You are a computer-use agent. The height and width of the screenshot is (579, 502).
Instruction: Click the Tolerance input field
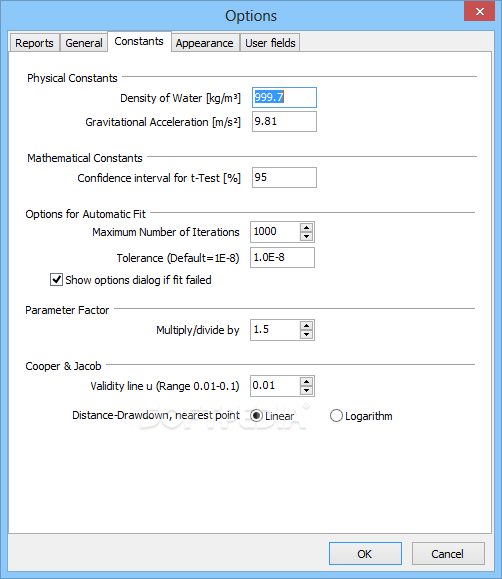pyautogui.click(x=282, y=257)
